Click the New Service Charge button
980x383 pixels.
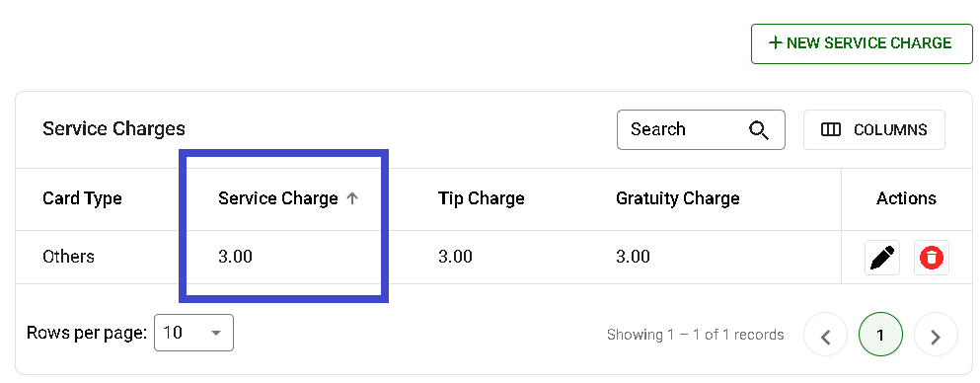pyautogui.click(x=862, y=43)
